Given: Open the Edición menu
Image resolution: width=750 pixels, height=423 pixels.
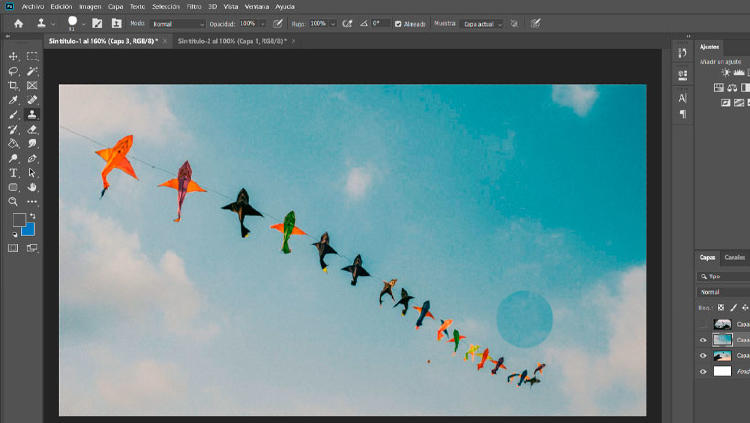Looking at the screenshot, I should point(61,7).
